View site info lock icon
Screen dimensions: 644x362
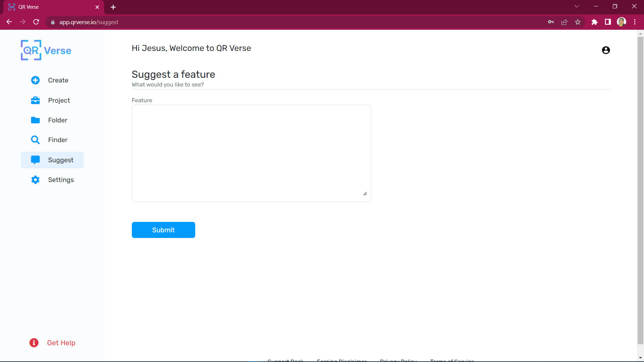click(53, 22)
